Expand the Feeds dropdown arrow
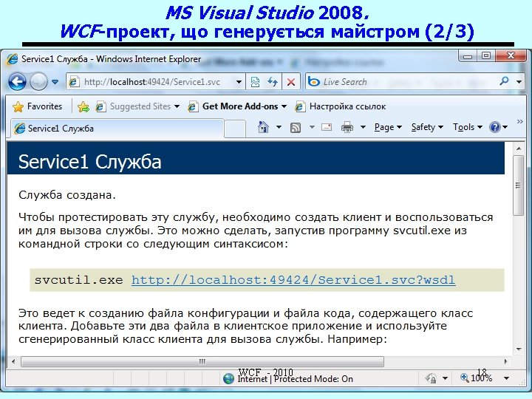The image size is (532, 399). point(312,127)
